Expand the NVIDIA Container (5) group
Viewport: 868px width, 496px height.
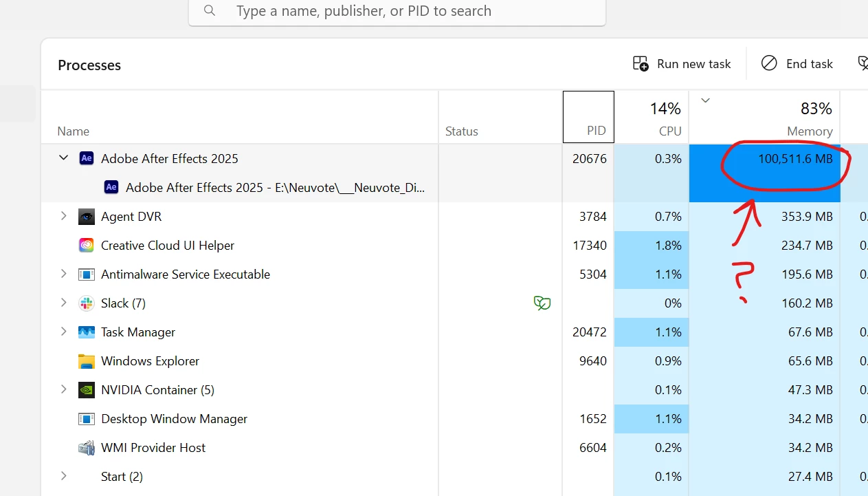tap(63, 389)
